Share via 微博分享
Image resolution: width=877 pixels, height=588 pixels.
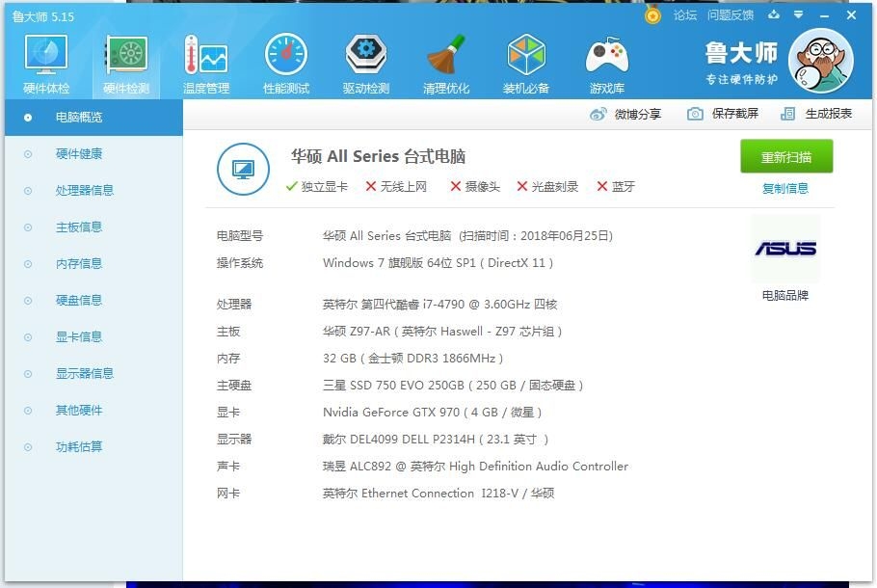(x=625, y=114)
